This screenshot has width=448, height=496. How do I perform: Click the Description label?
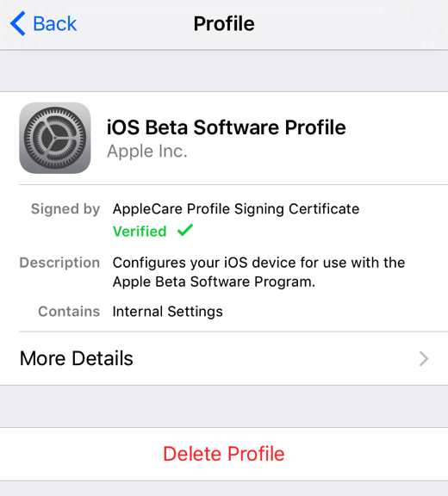coord(59,263)
